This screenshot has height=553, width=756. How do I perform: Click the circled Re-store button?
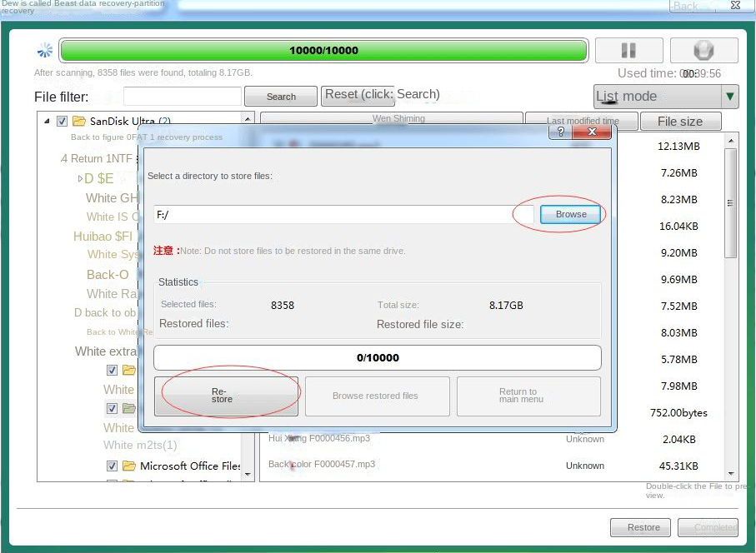tap(226, 396)
